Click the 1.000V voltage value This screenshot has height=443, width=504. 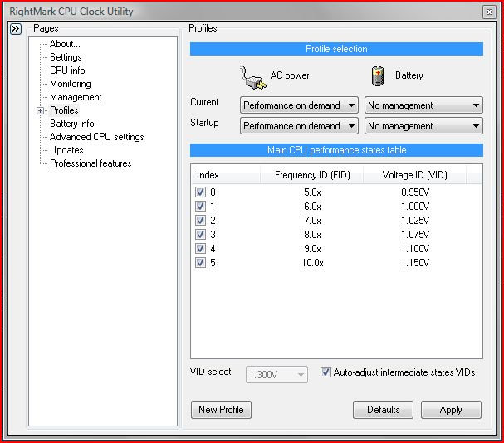coord(415,207)
